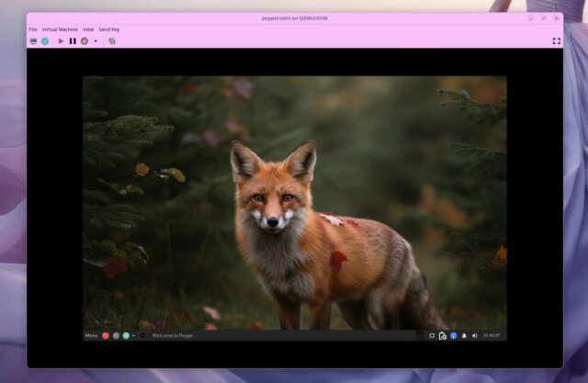Viewport: 588px width, 383px height.
Task: Toggle fullscreen mode for the VM
Action: tap(556, 41)
